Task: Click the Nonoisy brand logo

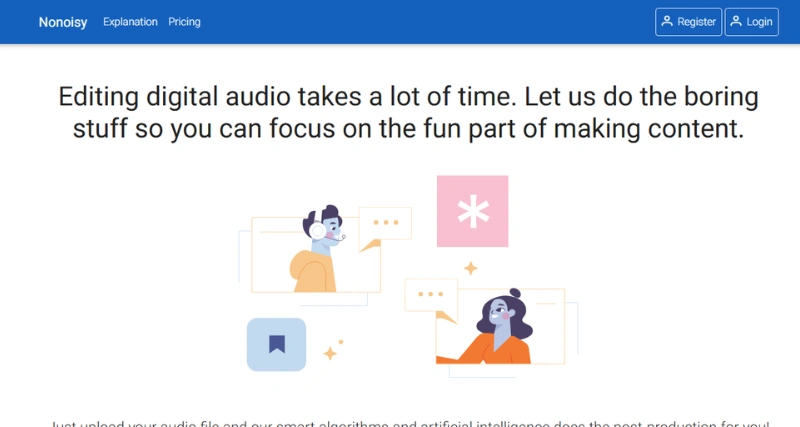Action: coord(62,22)
